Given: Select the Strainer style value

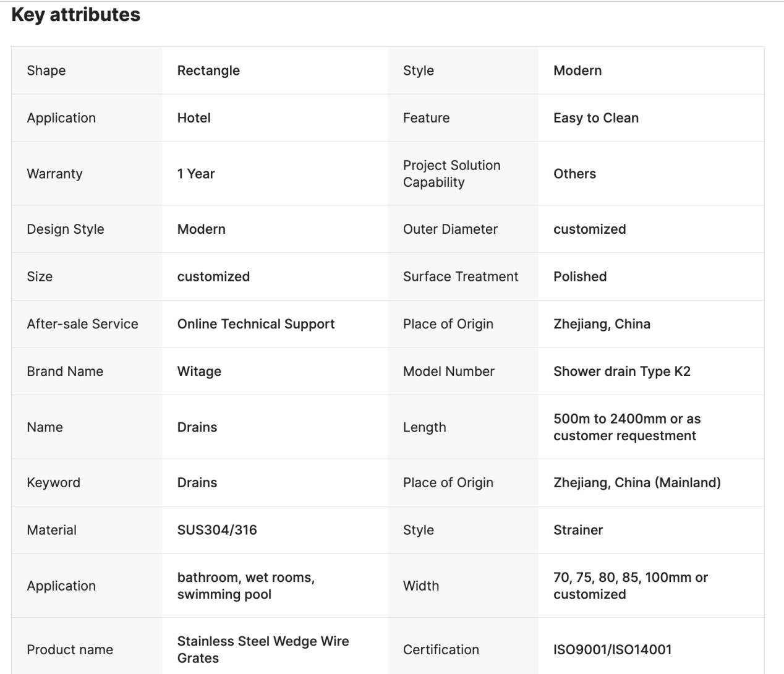Looking at the screenshot, I should [578, 530].
